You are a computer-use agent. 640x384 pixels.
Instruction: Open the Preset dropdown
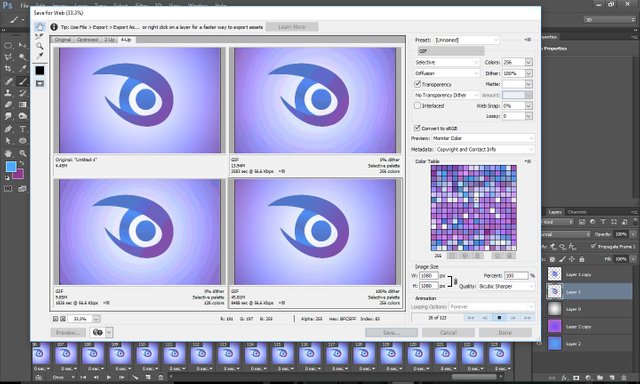(x=466, y=40)
